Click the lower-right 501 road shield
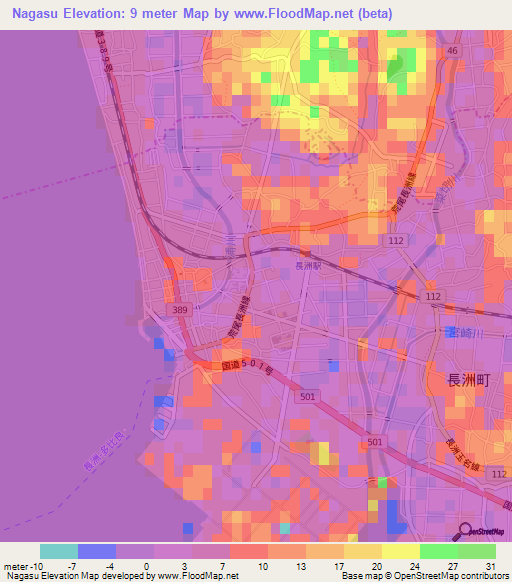 [375, 442]
